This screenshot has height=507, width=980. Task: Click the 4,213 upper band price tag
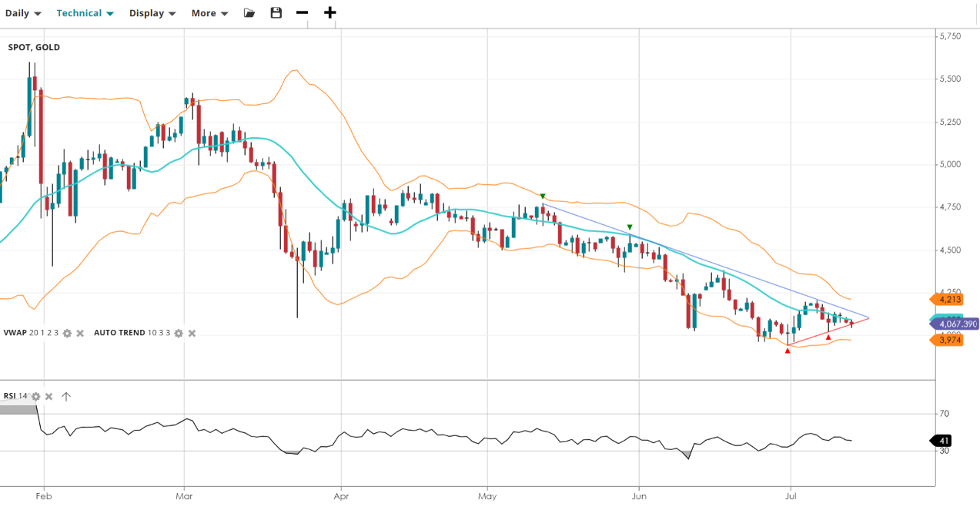[948, 299]
